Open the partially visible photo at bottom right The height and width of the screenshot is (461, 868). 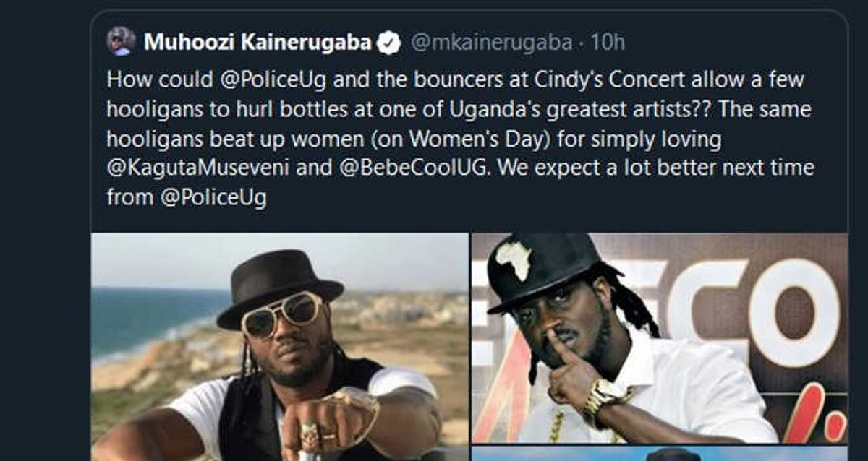659,454
